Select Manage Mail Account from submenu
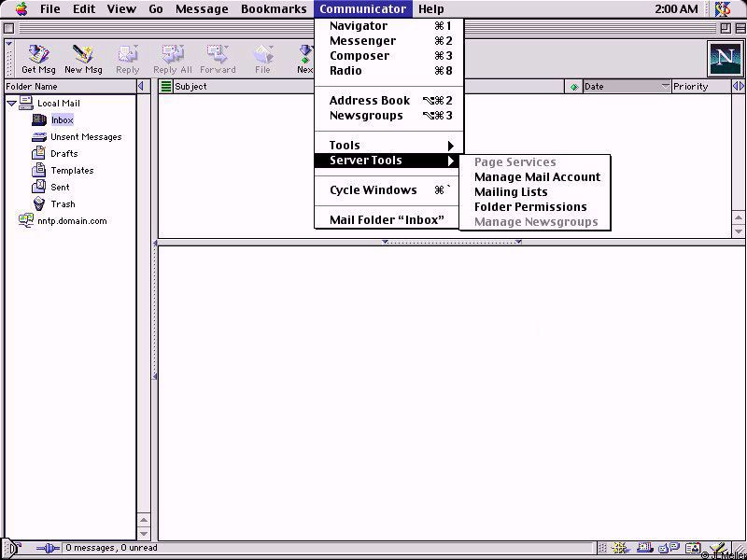The width and height of the screenshot is (747, 560). point(537,177)
